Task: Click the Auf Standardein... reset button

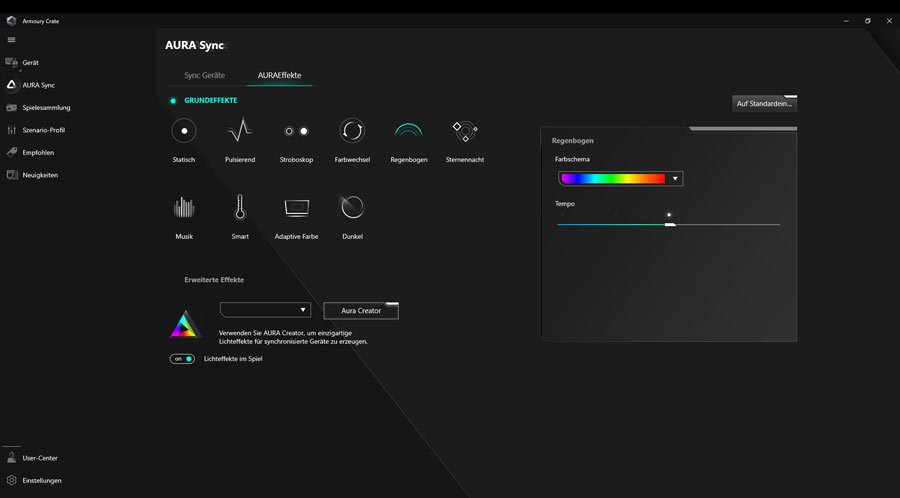Action: click(765, 104)
